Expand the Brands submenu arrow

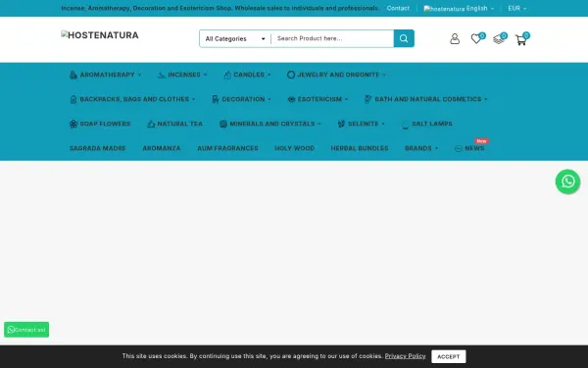[436, 149]
